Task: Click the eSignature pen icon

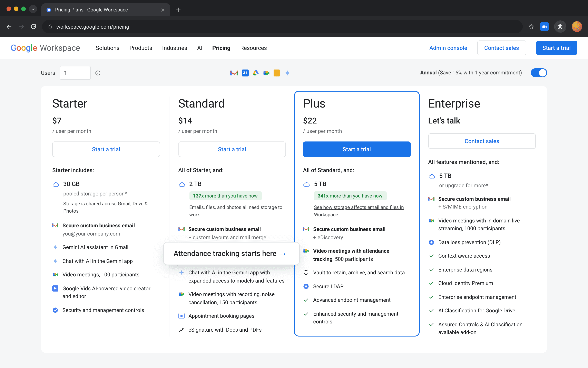Action: click(x=181, y=330)
